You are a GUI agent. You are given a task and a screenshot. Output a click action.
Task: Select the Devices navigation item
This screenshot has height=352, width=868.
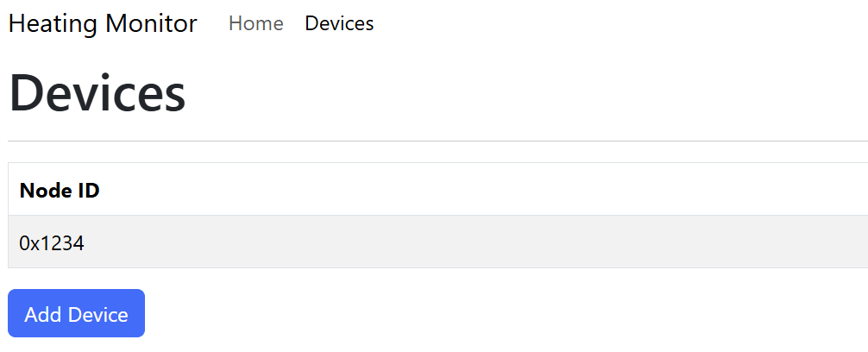(x=339, y=23)
